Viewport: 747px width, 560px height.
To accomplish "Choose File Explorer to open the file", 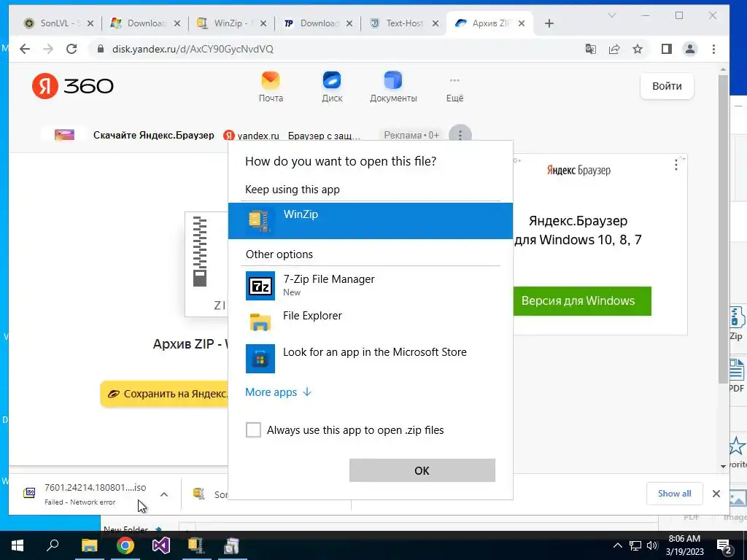I will click(370, 322).
